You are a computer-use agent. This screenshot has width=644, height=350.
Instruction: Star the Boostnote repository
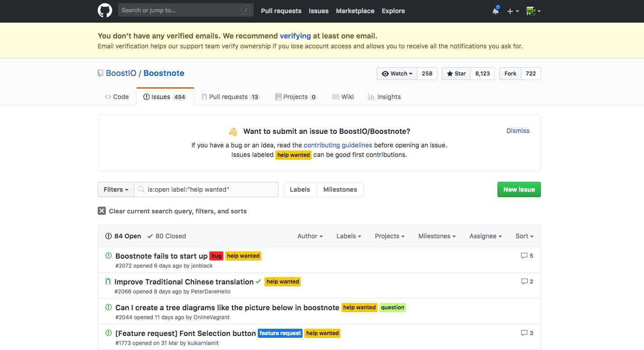point(456,74)
